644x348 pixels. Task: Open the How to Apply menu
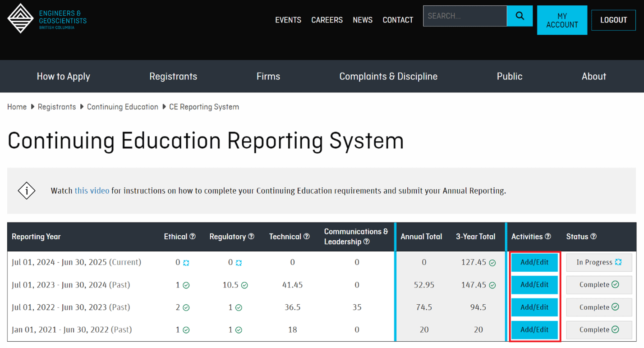pyautogui.click(x=63, y=77)
